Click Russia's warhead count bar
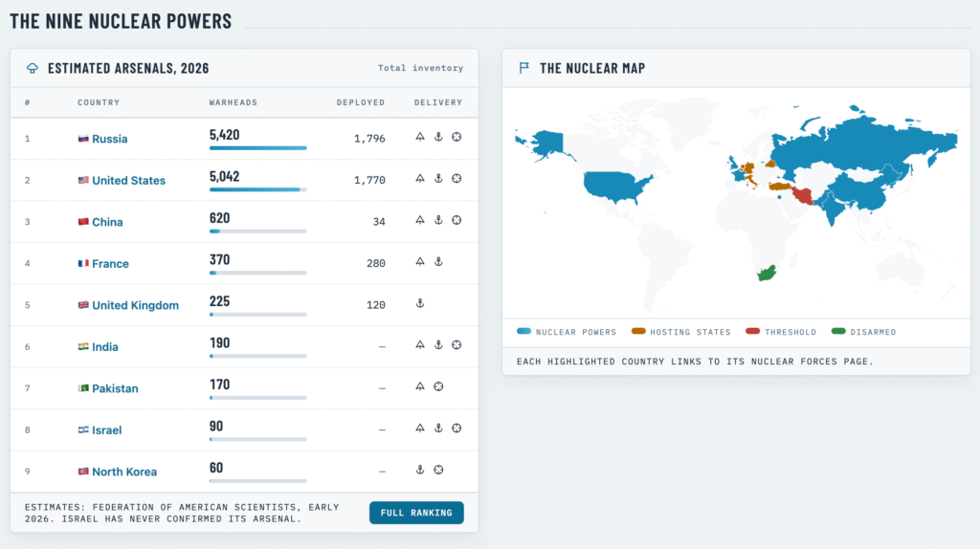The height and width of the screenshot is (549, 980). (258, 148)
